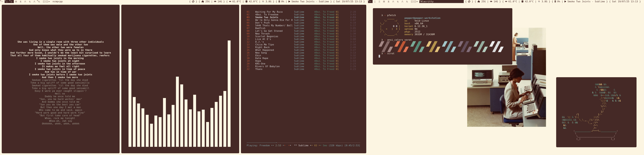Viewport: 644px width, 155px height.
Task: Click the (320 kbps) bitrate in the ncmpcpp status
Action: coord(336,146)
